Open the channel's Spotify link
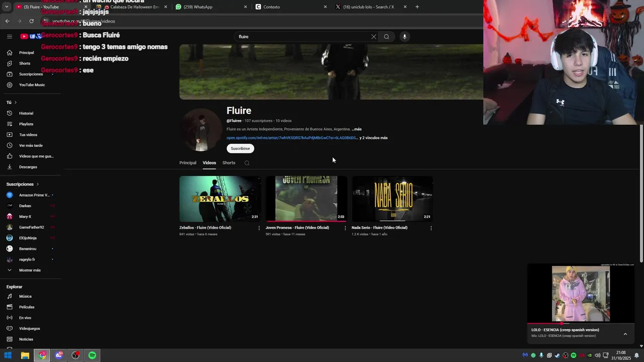 coord(291,138)
